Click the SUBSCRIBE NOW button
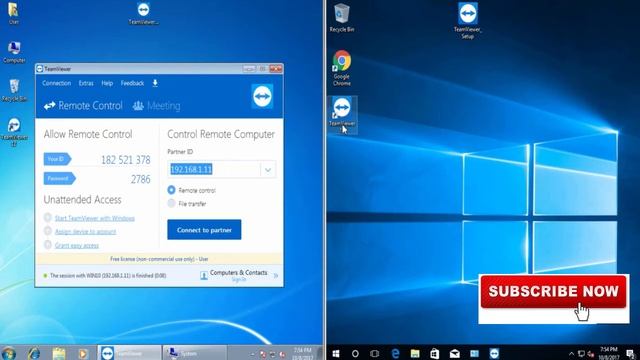Viewport: 640px width, 360px height. (x=553, y=292)
